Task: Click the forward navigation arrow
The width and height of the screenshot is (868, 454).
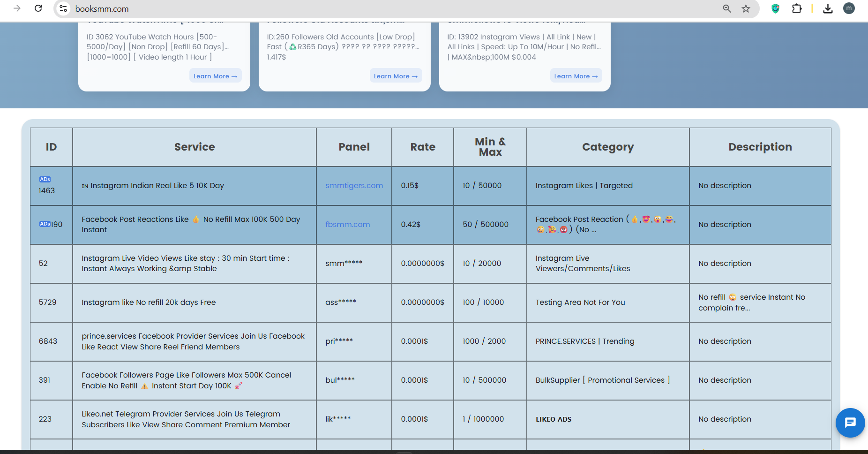Action: [x=17, y=8]
